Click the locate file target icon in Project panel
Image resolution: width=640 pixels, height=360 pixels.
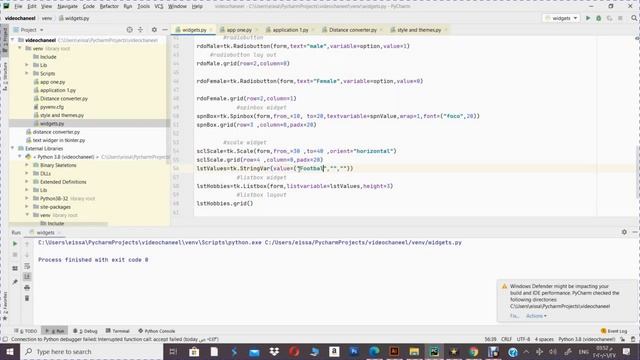pos(129,30)
